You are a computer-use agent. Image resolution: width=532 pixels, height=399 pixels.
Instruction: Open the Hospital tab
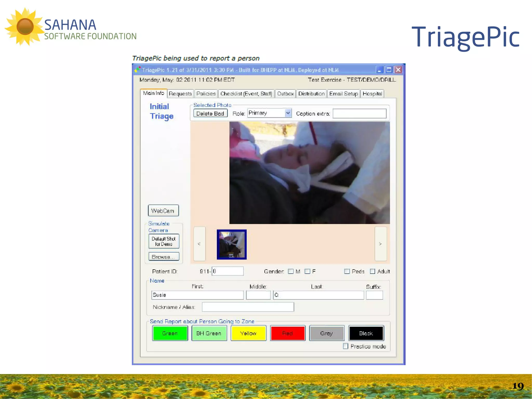pyautogui.click(x=372, y=94)
